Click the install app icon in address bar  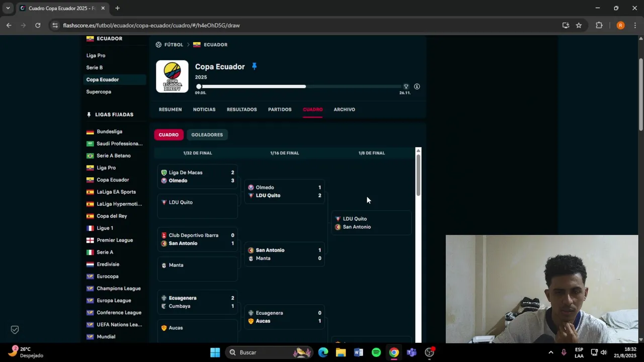click(566, 25)
